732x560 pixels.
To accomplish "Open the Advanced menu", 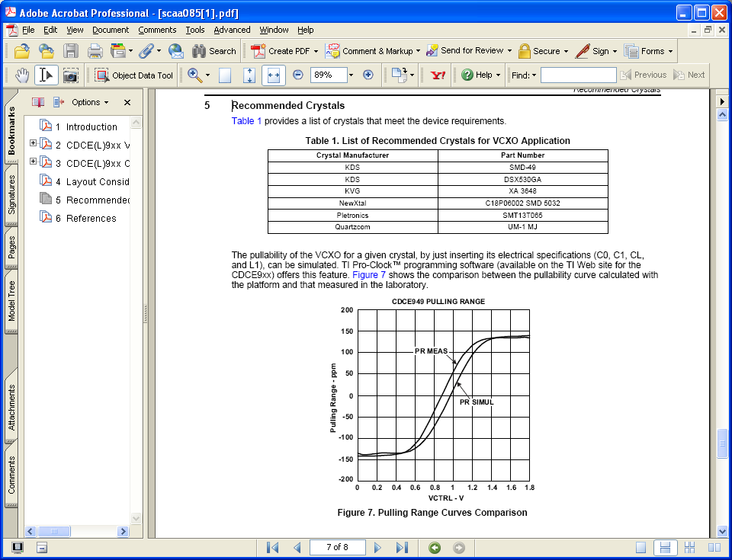I will pyautogui.click(x=232, y=30).
